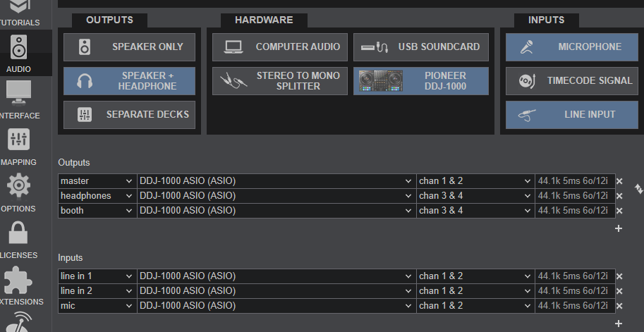Open the master row channel dropdown
The image size is (644, 332).
point(475,181)
